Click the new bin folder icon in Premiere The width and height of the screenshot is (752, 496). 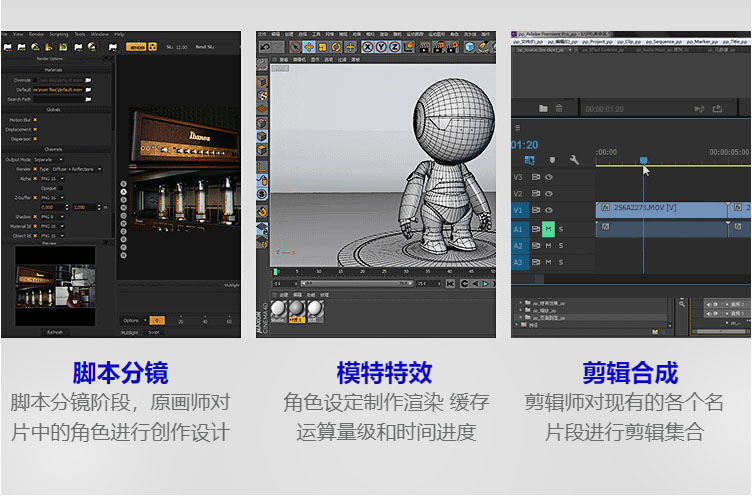543,108
